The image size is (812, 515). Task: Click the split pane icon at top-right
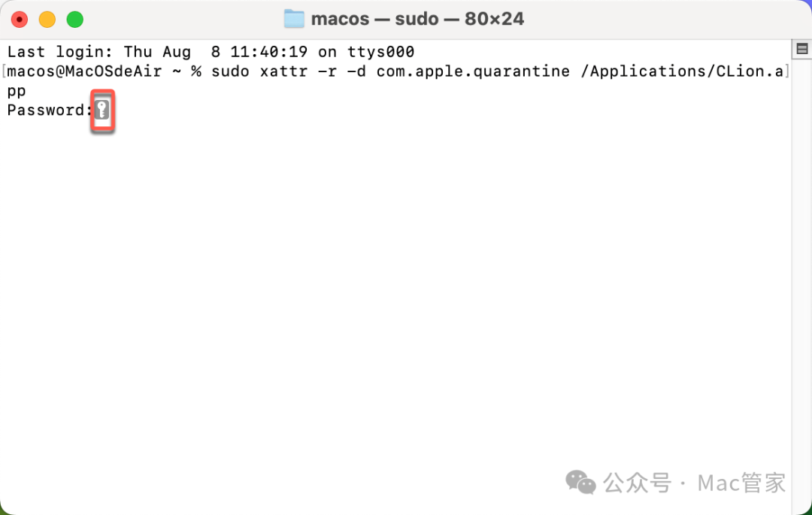pyautogui.click(x=802, y=49)
